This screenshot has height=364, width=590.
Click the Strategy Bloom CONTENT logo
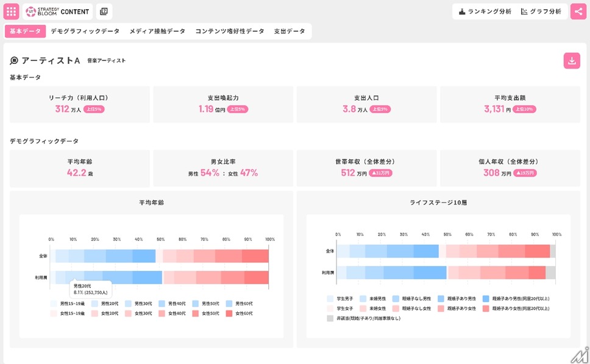tap(57, 12)
